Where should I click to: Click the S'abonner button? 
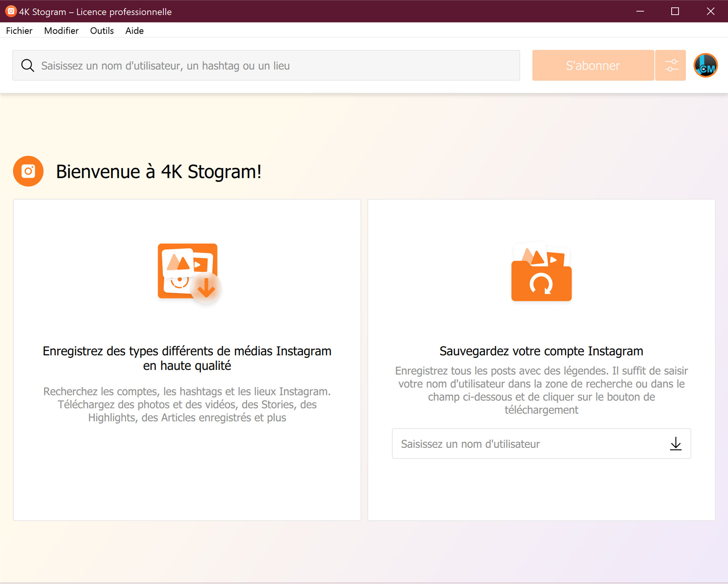tap(593, 66)
